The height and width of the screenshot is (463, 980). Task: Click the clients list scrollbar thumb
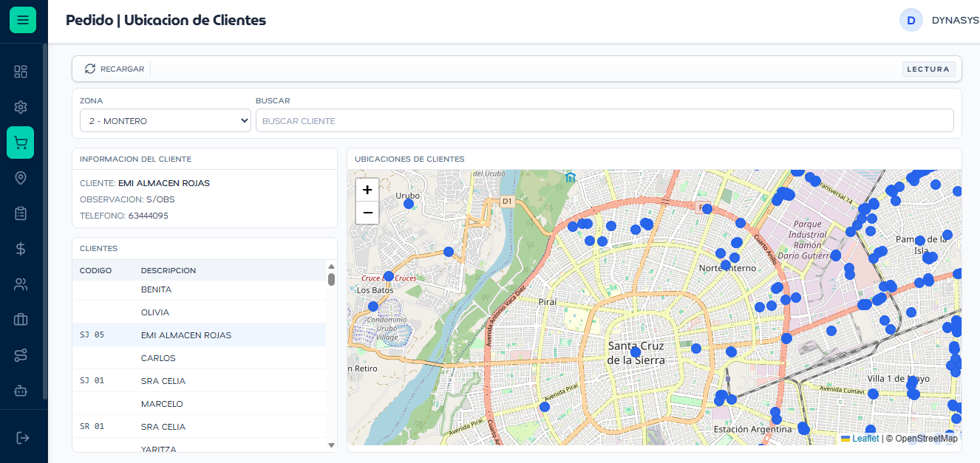point(331,279)
